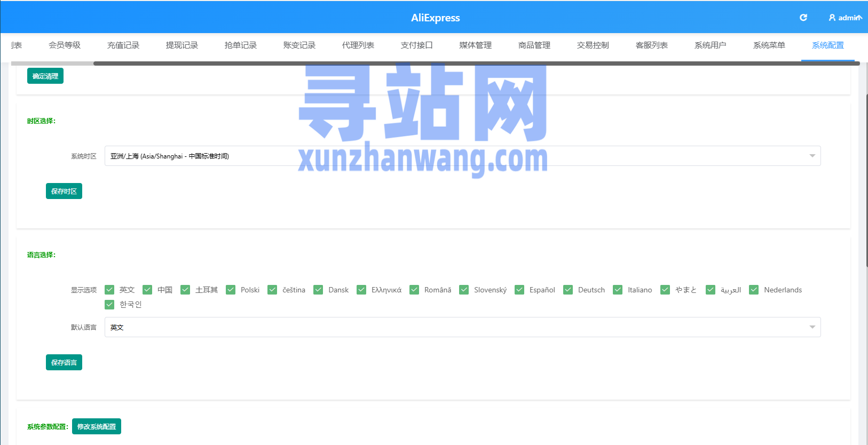The width and height of the screenshot is (868, 445).
Task: Switch to the 客服列表 tab
Action: tap(652, 45)
